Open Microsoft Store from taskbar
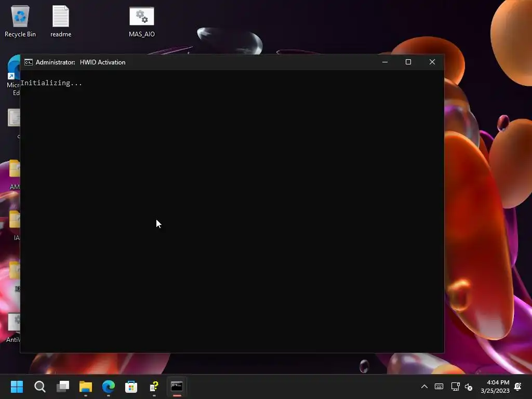This screenshot has width=532, height=399. (x=131, y=387)
